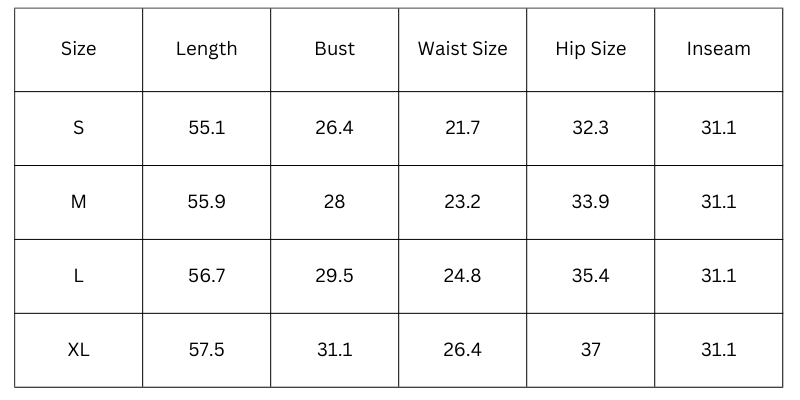Select the L size row label
This screenshot has height=400, width=800.
click(78, 276)
